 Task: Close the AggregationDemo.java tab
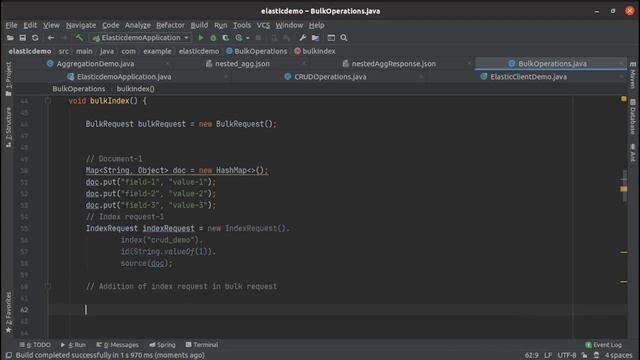[x=167, y=64]
